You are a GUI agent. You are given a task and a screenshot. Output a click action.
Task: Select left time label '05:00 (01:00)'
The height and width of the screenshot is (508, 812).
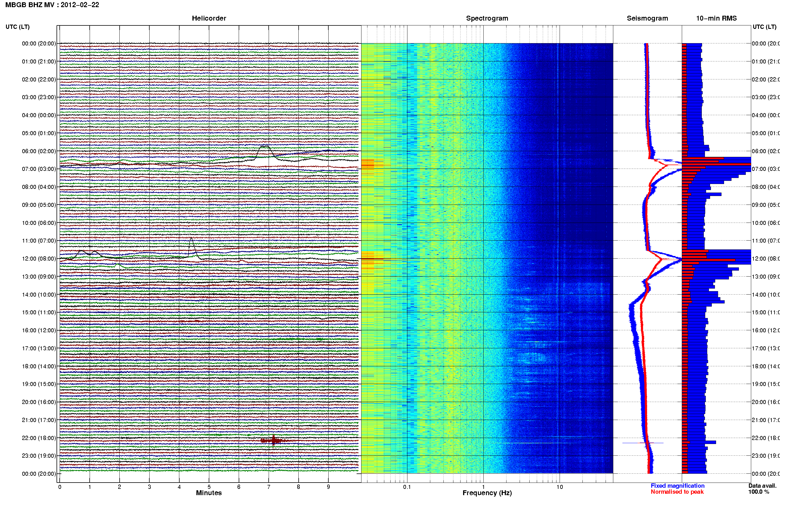(39, 133)
